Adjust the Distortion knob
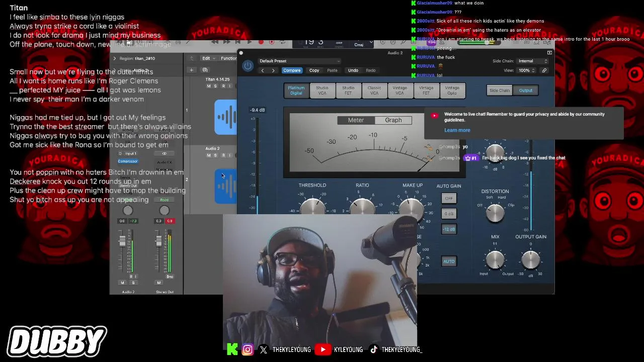644x362 pixels. click(495, 212)
